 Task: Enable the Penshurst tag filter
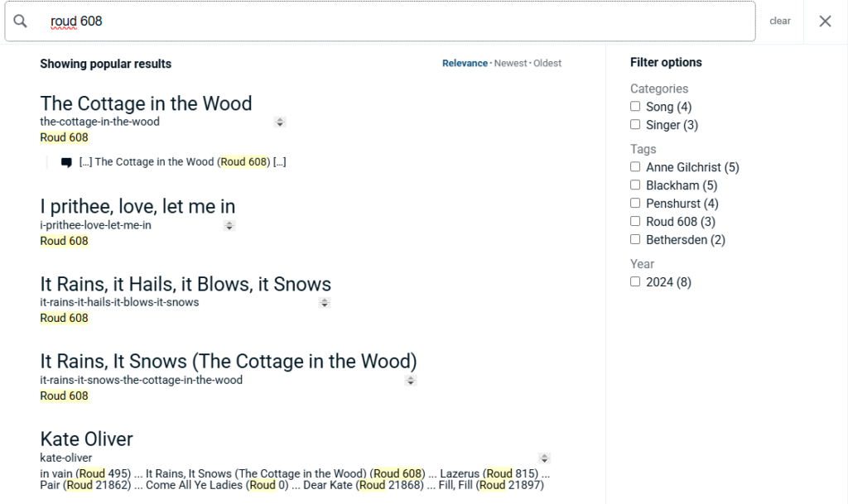click(x=634, y=203)
